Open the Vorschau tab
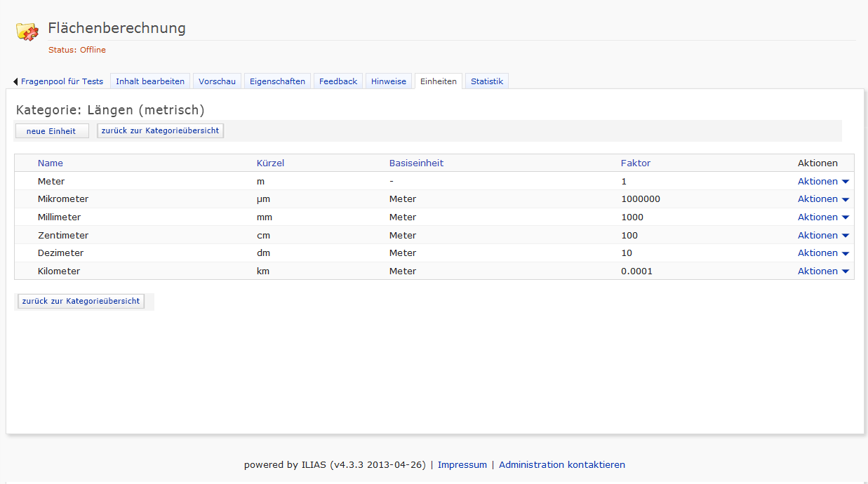The width and height of the screenshot is (868, 484). pos(217,81)
